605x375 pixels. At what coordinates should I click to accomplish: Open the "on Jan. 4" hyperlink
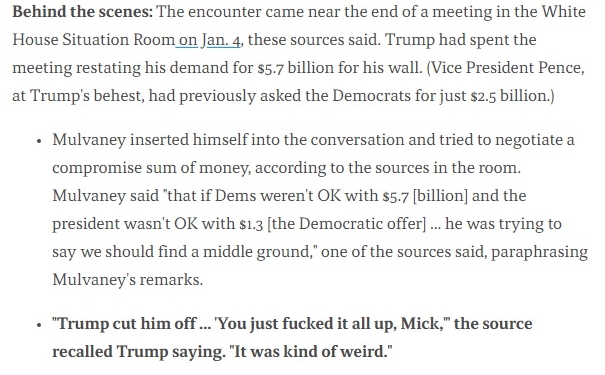(210, 40)
